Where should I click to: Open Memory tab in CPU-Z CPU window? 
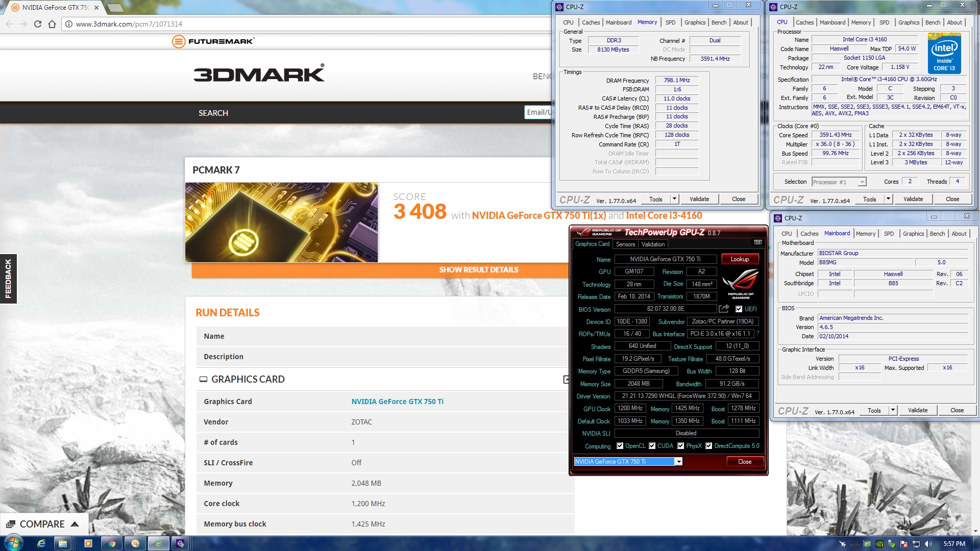tap(861, 22)
